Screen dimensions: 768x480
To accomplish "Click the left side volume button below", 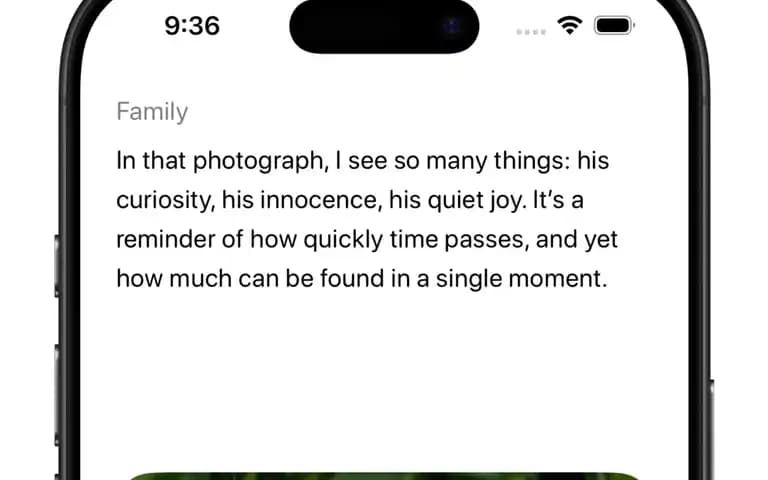I will point(57,394).
